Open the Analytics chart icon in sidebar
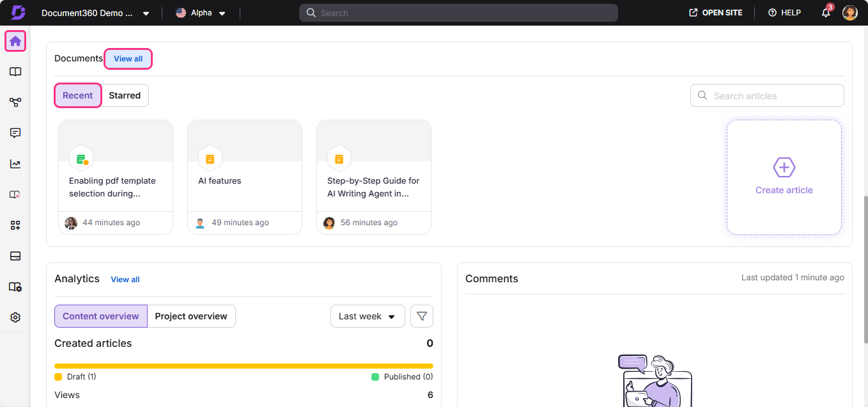The width and height of the screenshot is (868, 407). pyautogui.click(x=15, y=164)
